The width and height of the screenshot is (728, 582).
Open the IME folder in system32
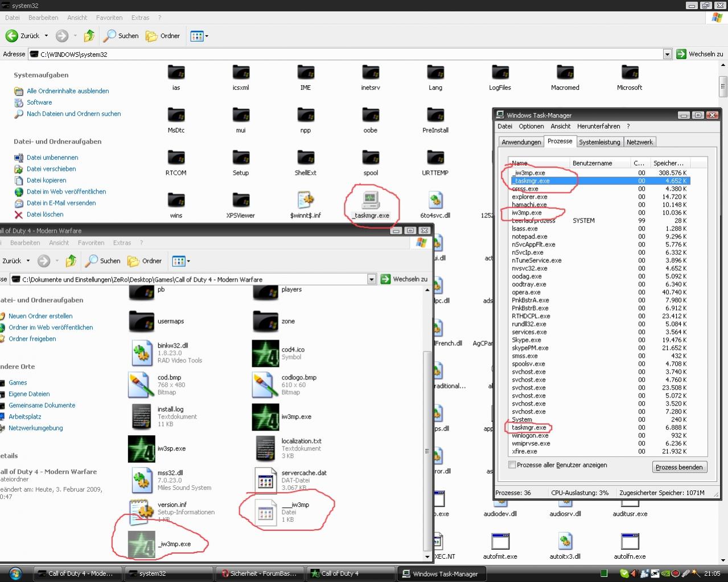306,73
